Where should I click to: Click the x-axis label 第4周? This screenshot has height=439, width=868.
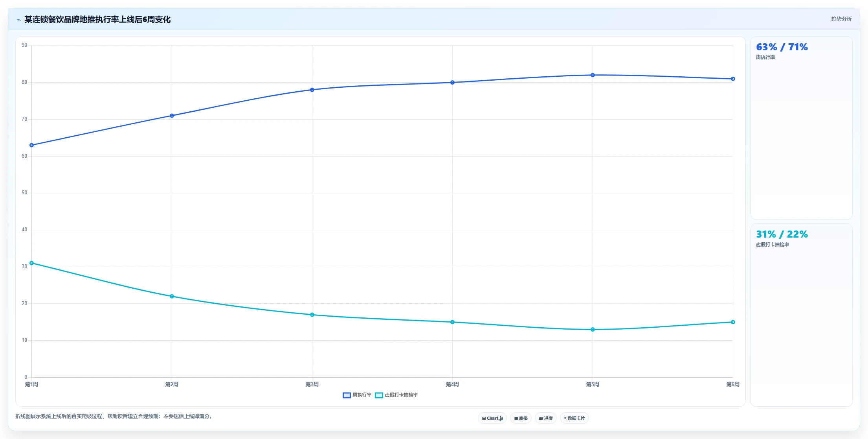pyautogui.click(x=452, y=384)
